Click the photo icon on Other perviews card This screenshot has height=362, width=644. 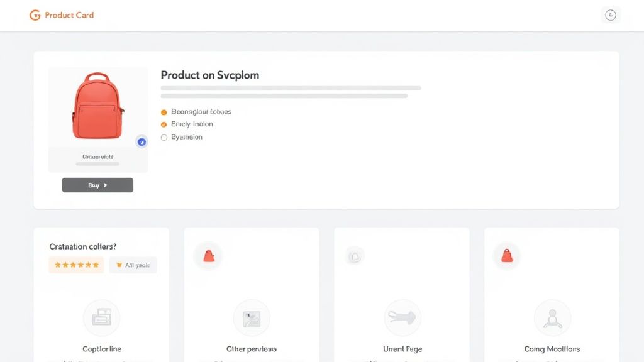click(x=252, y=317)
